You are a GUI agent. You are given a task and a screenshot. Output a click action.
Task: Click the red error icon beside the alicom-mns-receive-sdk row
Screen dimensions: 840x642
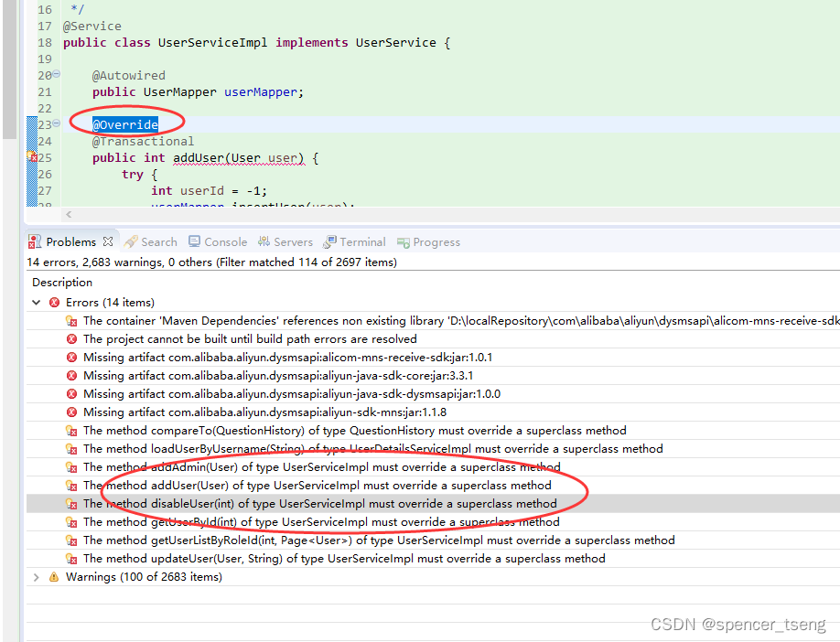click(71, 321)
